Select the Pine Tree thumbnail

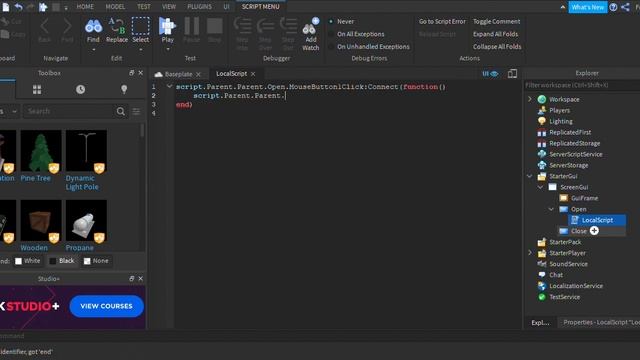point(41,151)
